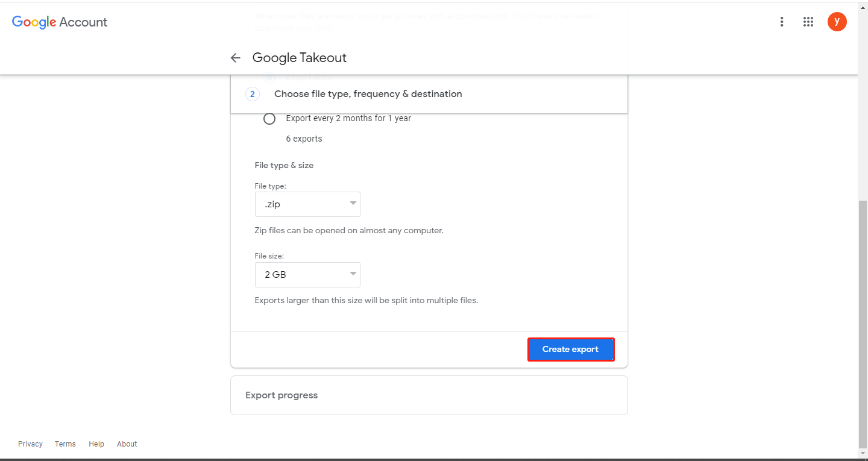Expand the File type dropdown arrow

pyautogui.click(x=353, y=204)
